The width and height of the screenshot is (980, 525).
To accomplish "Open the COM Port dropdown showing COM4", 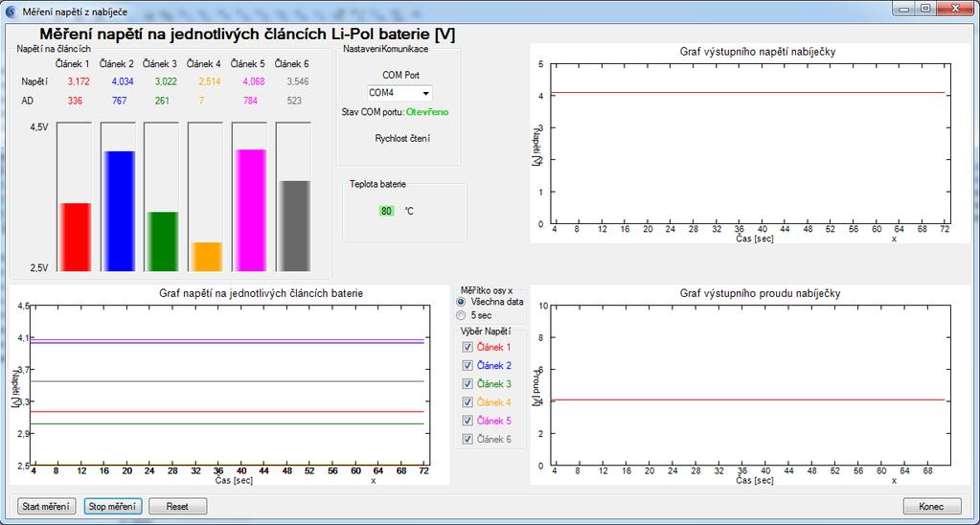I will coord(399,93).
